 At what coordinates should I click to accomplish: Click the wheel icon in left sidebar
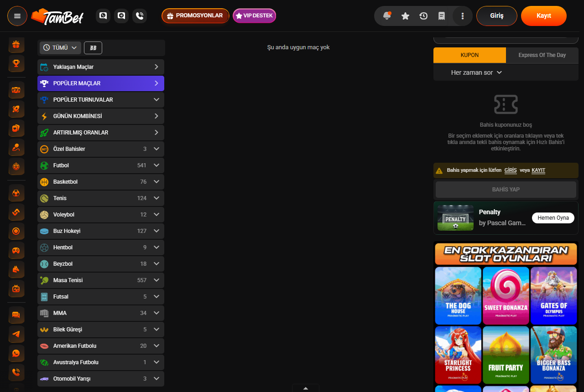coord(16,167)
